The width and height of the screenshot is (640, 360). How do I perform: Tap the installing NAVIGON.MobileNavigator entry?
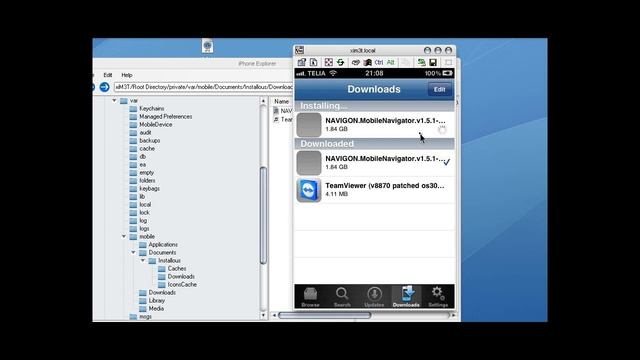pos(374,124)
